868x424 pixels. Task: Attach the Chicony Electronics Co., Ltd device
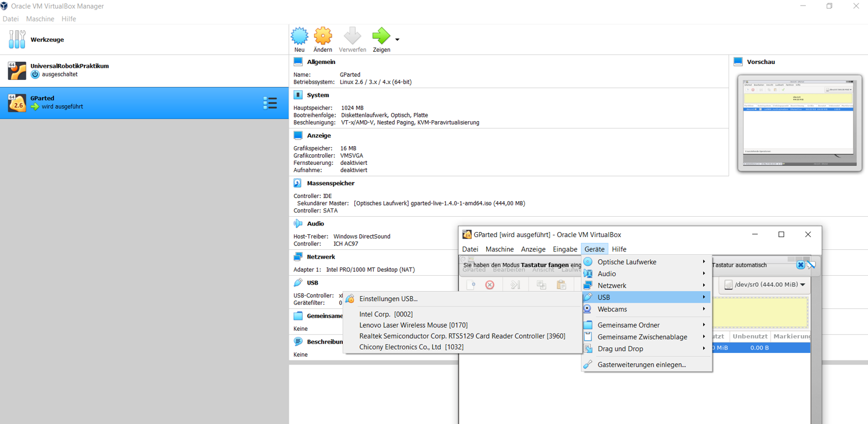click(x=462, y=347)
